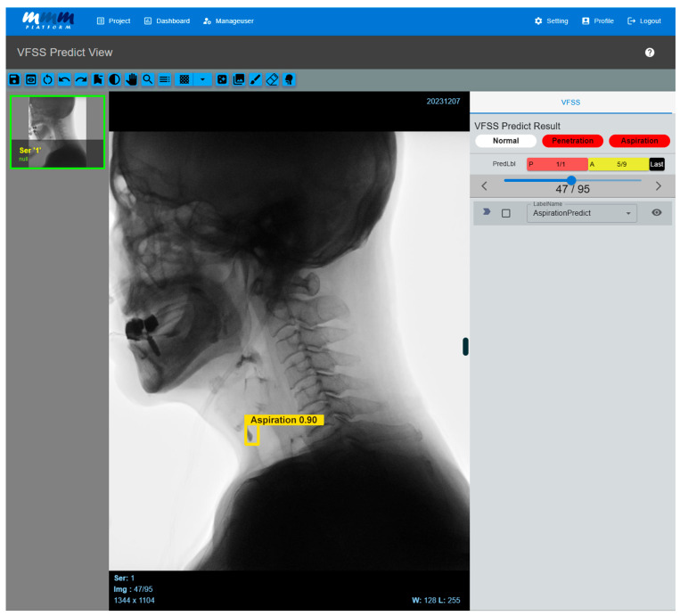Viewport: 680px width, 616px height.
Task: Open the Manageuser menu
Action: 228,21
